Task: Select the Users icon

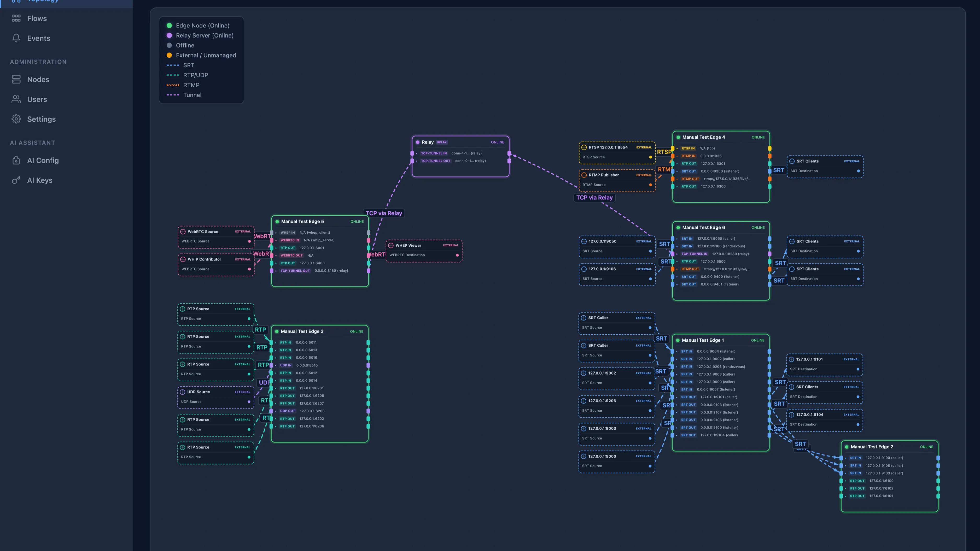Action: tap(16, 99)
